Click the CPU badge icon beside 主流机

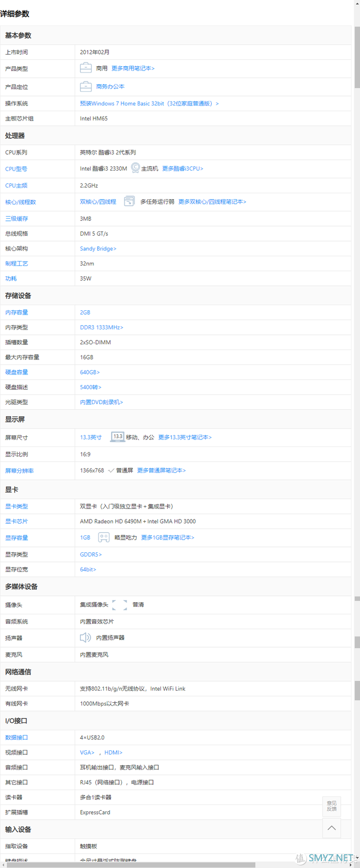coord(136,168)
